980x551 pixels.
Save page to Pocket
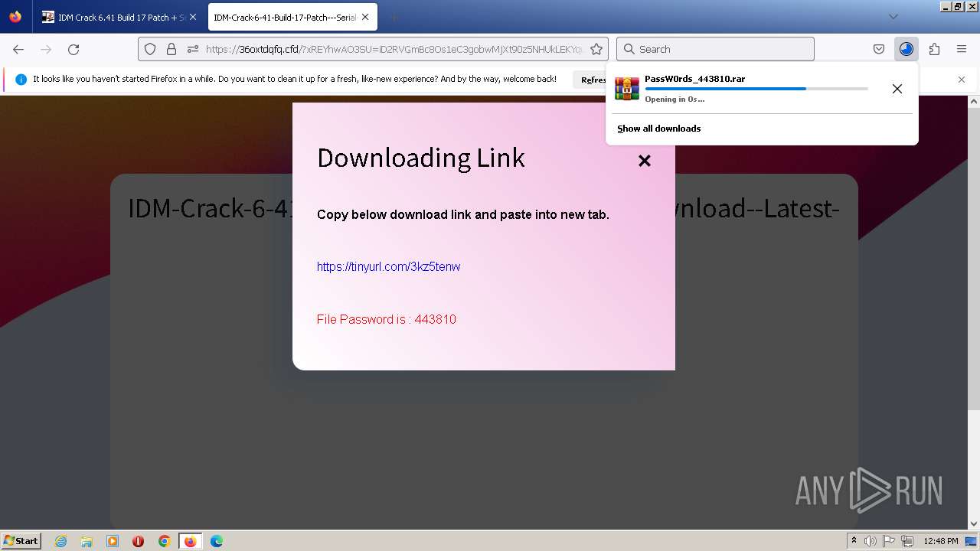point(879,49)
